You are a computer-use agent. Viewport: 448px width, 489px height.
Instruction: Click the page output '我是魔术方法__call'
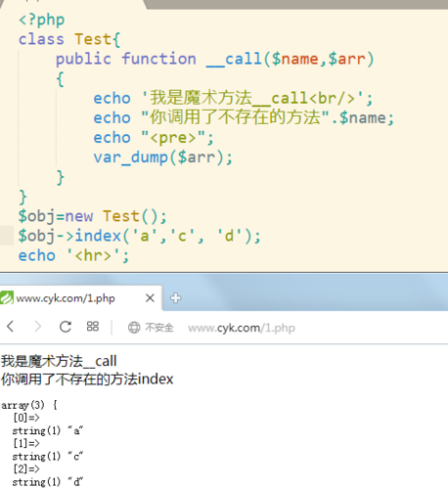click(x=59, y=361)
